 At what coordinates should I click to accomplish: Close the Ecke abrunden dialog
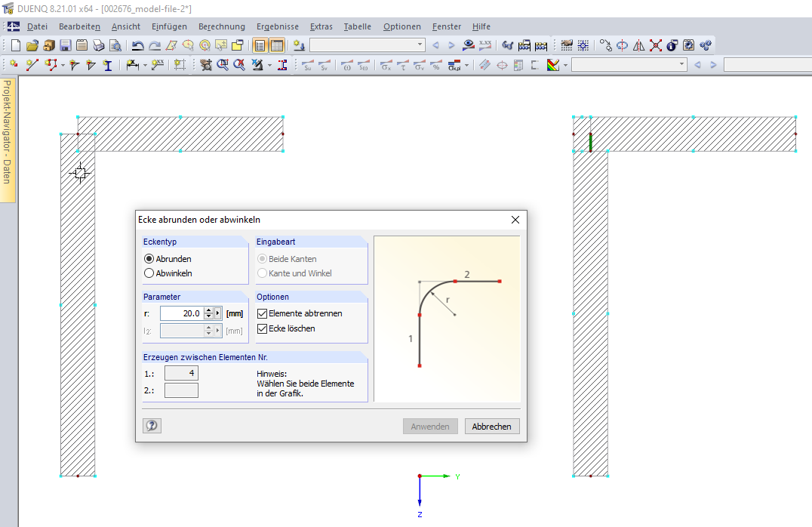point(515,220)
